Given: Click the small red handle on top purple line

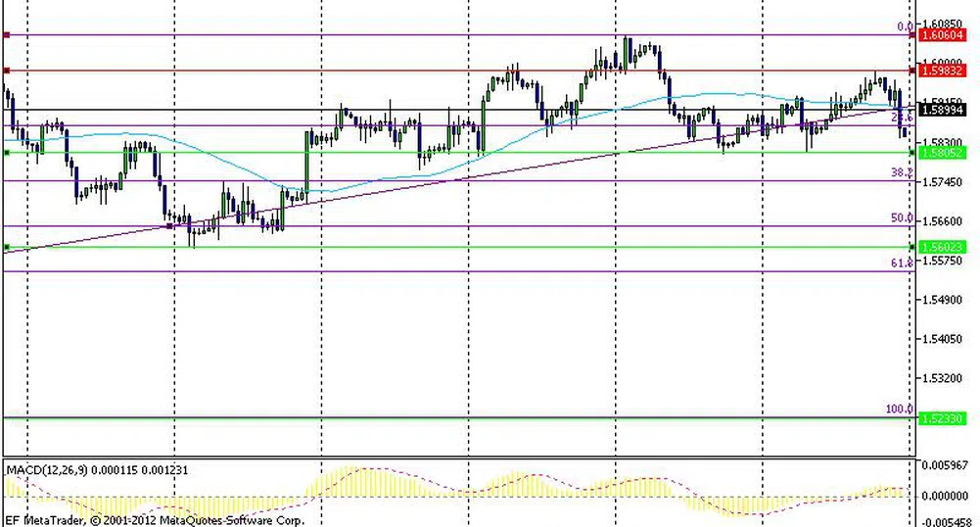Looking at the screenshot, I should (7, 35).
